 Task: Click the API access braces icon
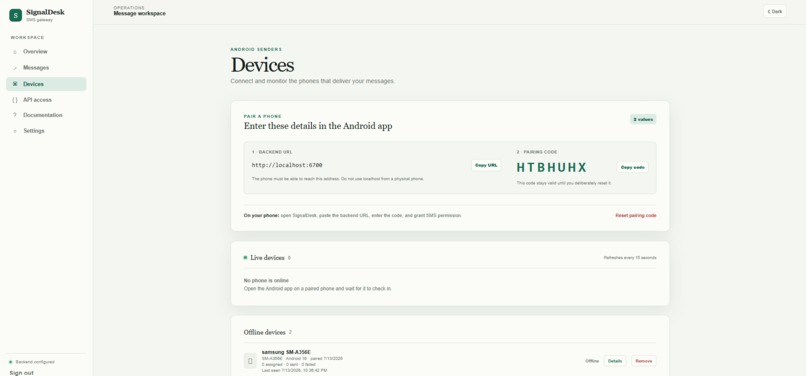point(14,100)
